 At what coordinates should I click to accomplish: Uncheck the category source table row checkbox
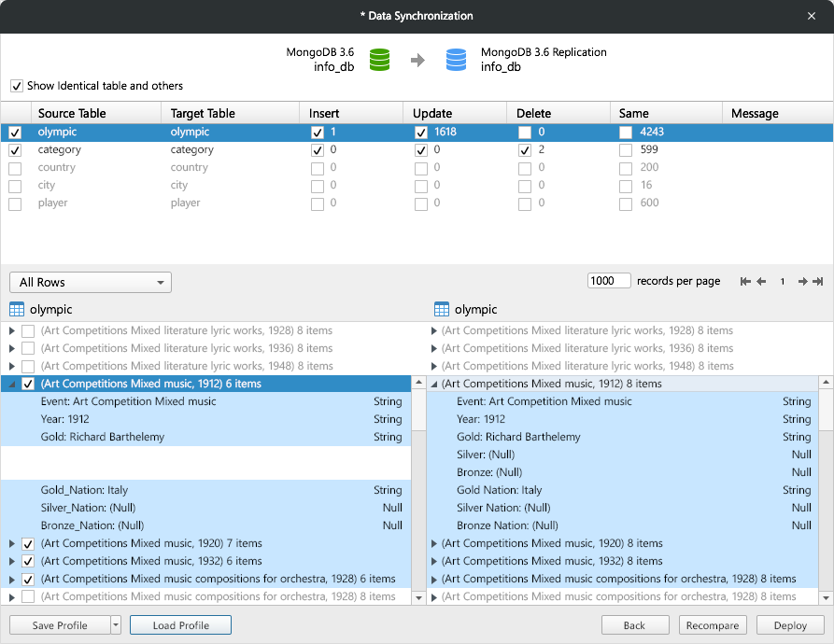15,150
